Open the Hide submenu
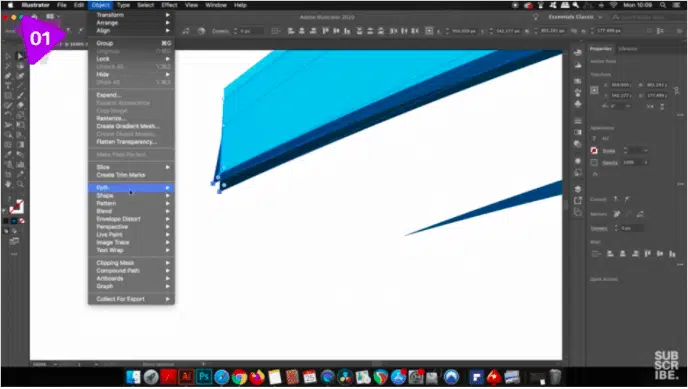The width and height of the screenshot is (688, 389). coord(131,75)
